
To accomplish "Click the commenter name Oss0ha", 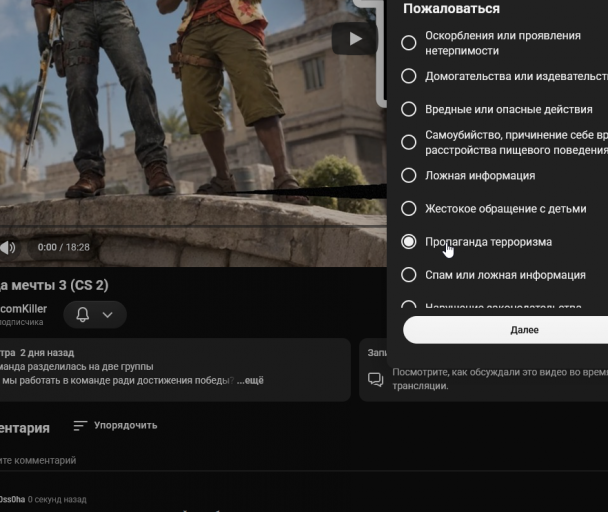I will click(12, 499).
